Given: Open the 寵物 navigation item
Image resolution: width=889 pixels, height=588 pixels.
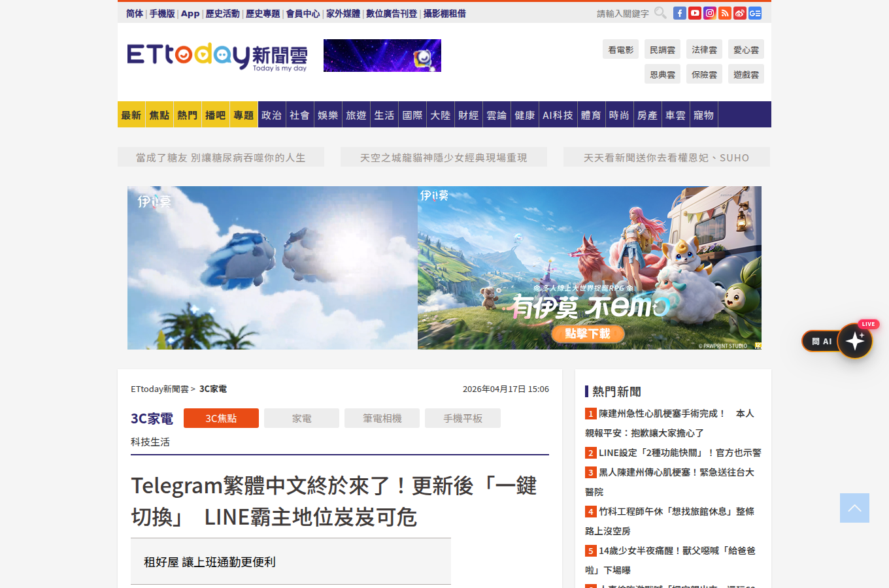Looking at the screenshot, I should tap(703, 115).
